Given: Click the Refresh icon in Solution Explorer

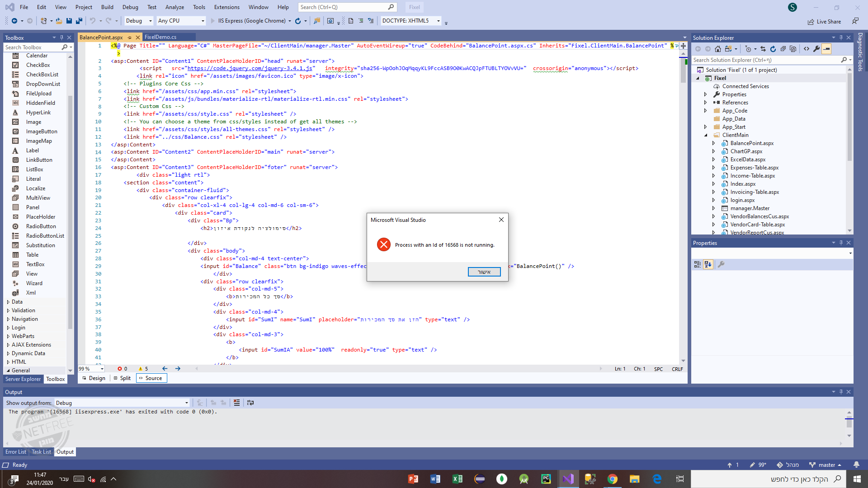Looking at the screenshot, I should (773, 49).
